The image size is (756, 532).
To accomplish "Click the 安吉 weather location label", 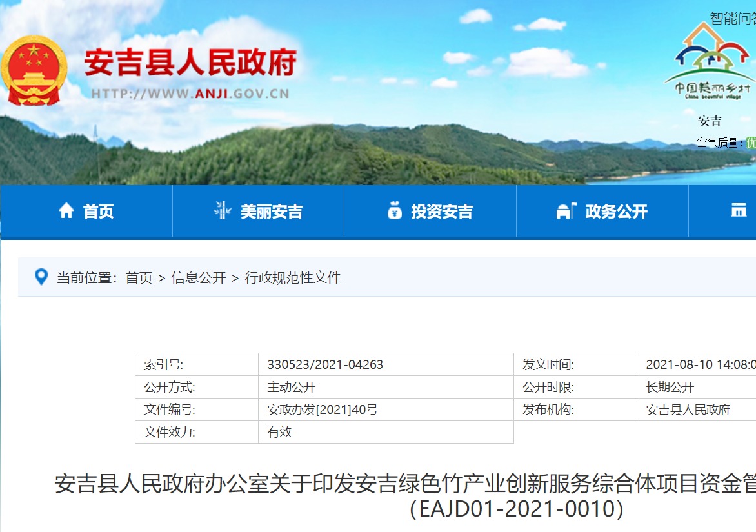I will point(710,121).
